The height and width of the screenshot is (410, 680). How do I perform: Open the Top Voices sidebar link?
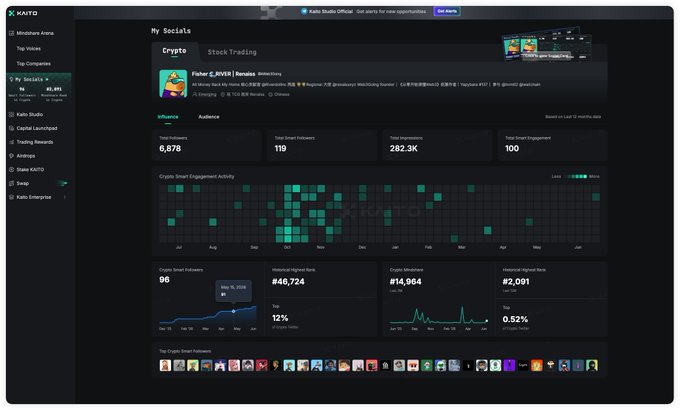(29, 49)
